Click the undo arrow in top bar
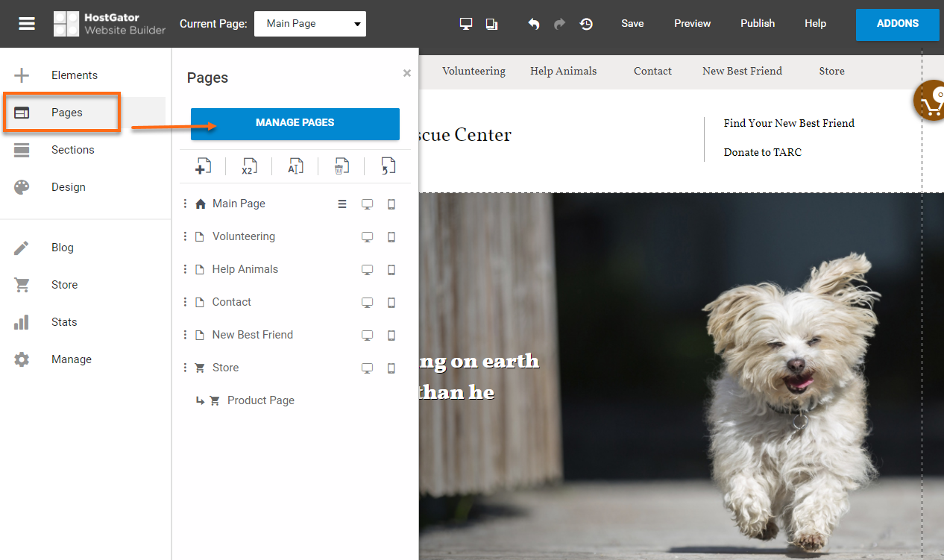This screenshot has height=560, width=944. [x=534, y=24]
